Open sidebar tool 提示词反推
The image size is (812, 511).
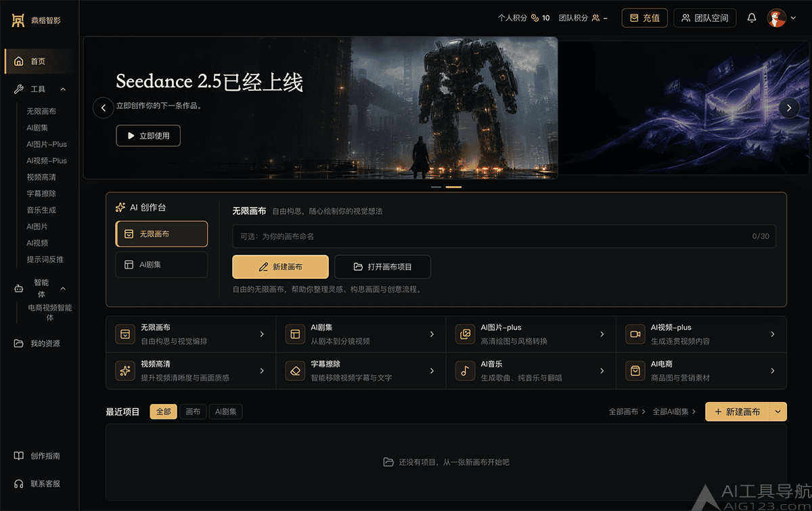[45, 259]
